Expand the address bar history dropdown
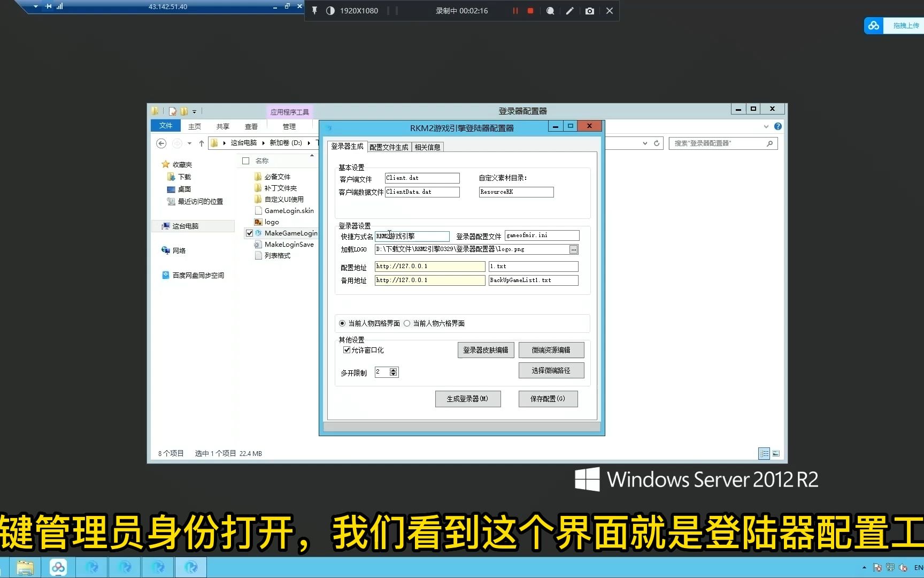The image size is (924, 578). tap(644, 143)
